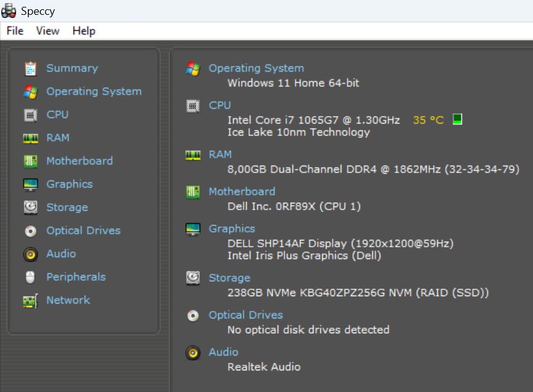
Task: Click the Summary clipboard icon in sidebar
Action: [x=30, y=69]
